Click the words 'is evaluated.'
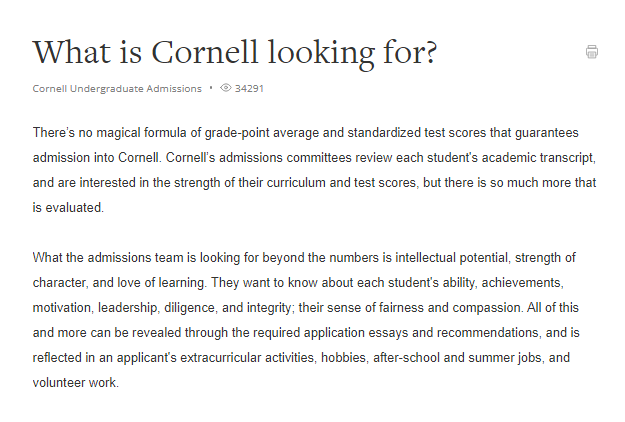625x422 pixels. click(x=68, y=208)
